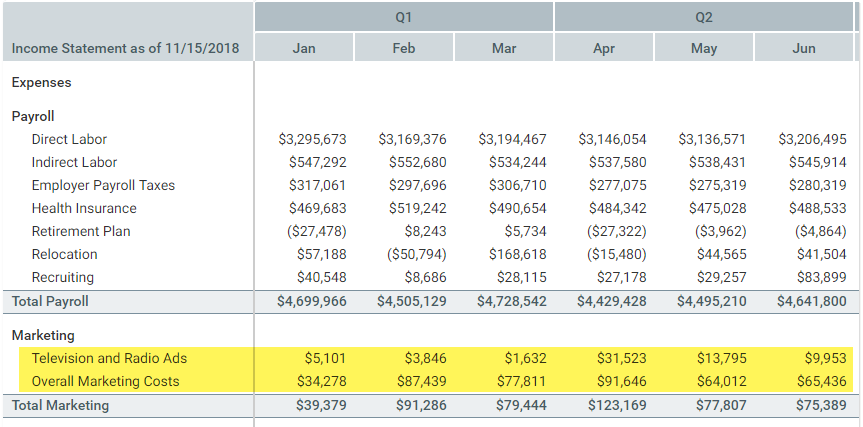Select the Apr column header
Viewport: 863px width, 427px height.
[x=603, y=48]
